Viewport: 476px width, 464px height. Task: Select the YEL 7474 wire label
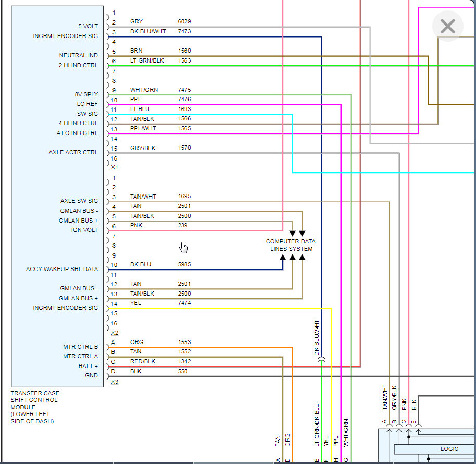pyautogui.click(x=160, y=303)
